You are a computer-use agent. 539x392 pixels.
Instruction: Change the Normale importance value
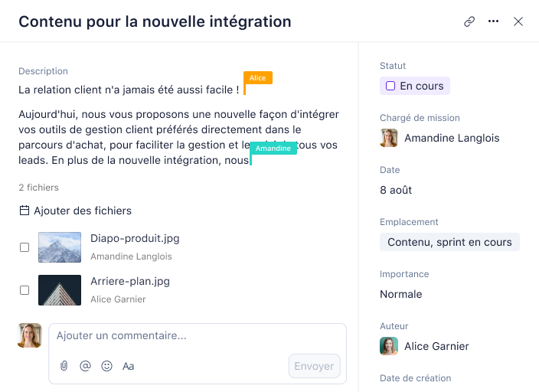click(x=401, y=294)
